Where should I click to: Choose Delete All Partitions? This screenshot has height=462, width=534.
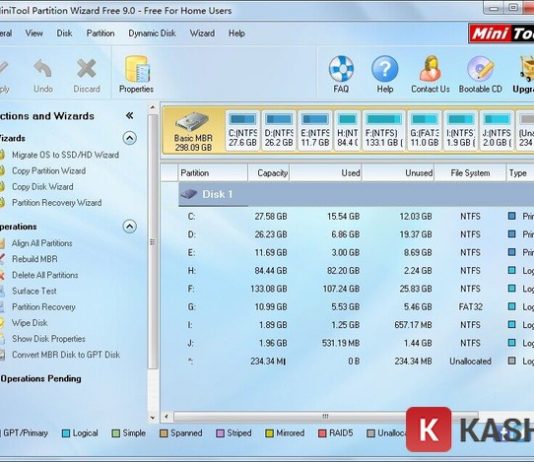(45, 275)
